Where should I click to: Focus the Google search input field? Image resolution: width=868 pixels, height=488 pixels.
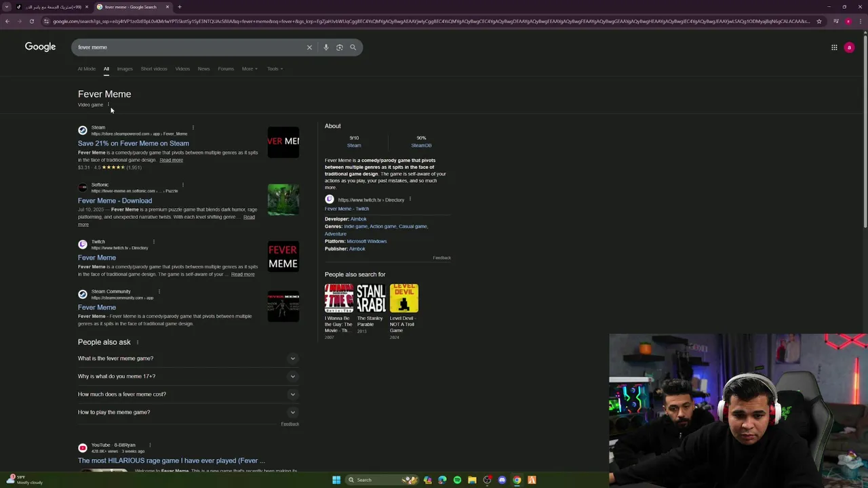pos(190,47)
